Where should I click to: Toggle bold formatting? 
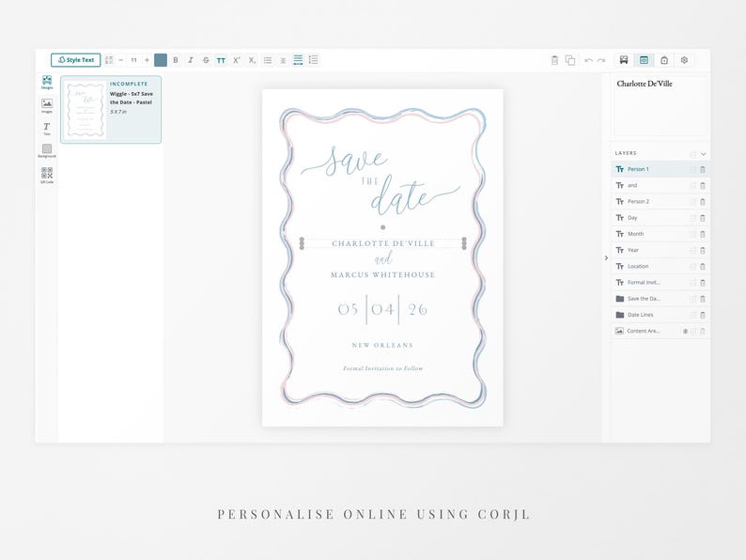[x=176, y=60]
